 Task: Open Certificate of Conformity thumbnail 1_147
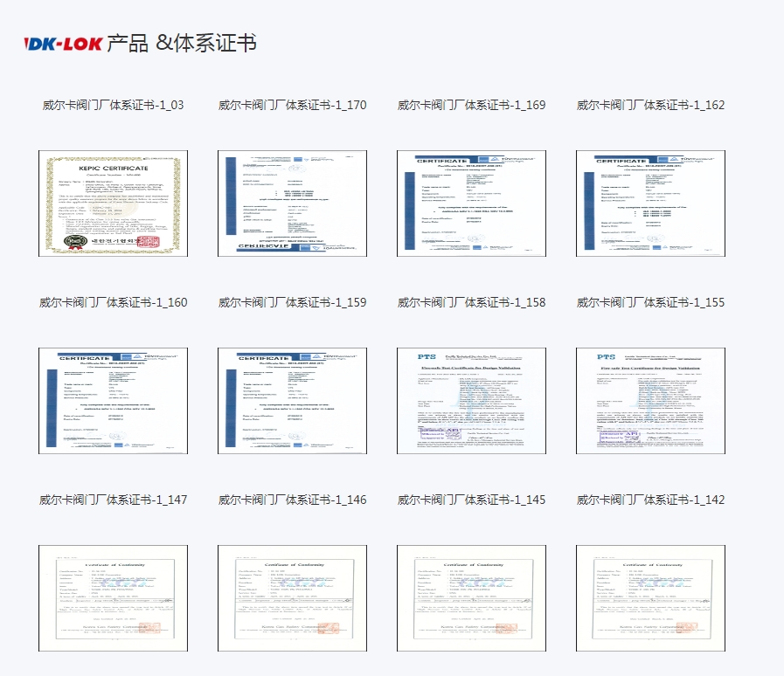tap(113, 598)
